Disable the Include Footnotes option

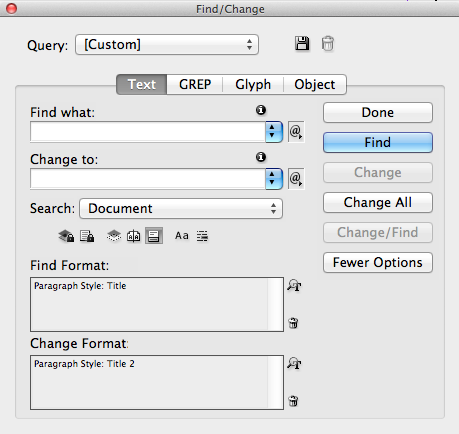point(154,236)
